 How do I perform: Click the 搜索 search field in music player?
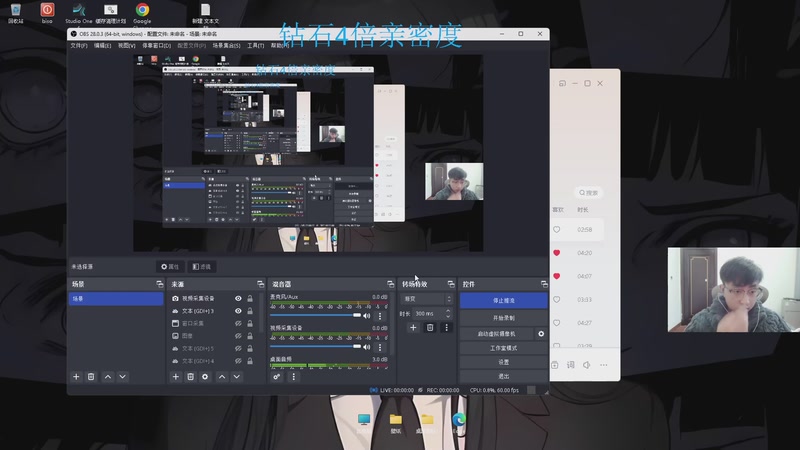[588, 193]
